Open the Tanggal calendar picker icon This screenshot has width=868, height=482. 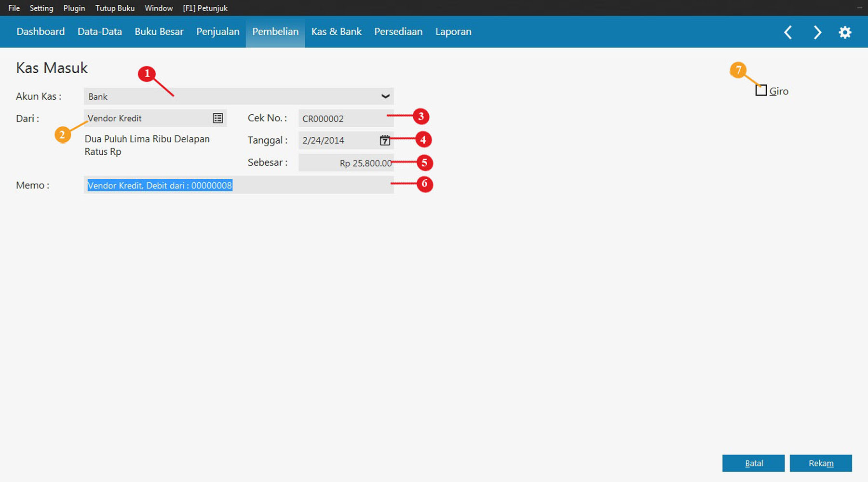385,140
